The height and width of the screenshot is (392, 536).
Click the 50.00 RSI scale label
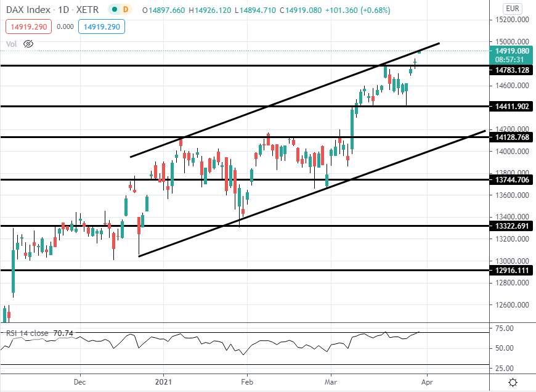pyautogui.click(x=505, y=348)
